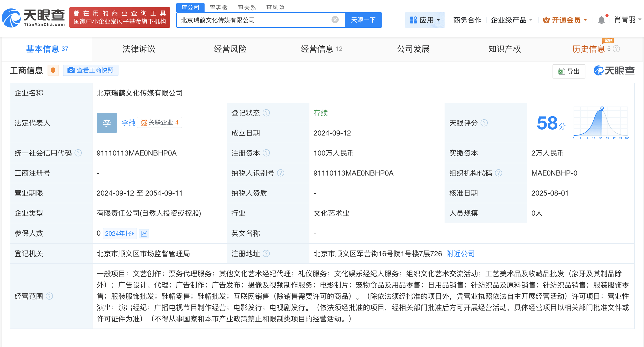Open the trend chart icon beside 2024年报
Screen dimensions: 644x347
(x=144, y=234)
